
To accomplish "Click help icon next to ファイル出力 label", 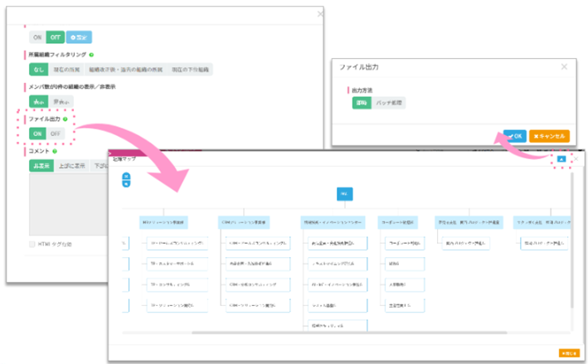I will pyautogui.click(x=66, y=119).
